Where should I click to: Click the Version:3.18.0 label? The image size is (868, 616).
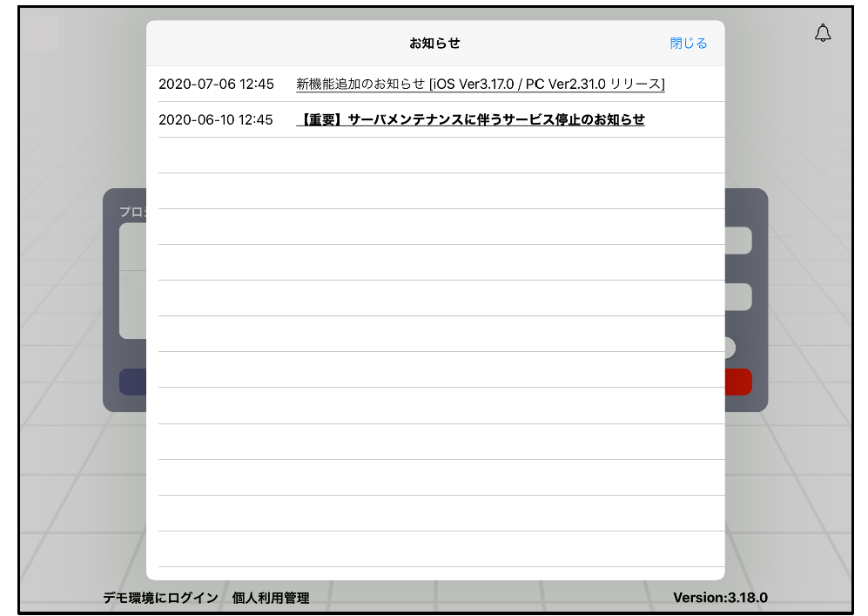click(x=720, y=598)
